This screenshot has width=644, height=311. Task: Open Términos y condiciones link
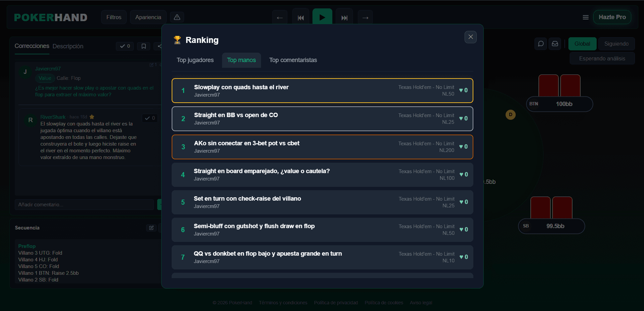coord(283,303)
